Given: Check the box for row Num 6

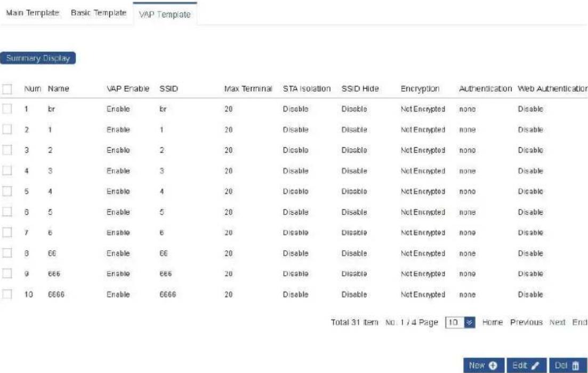Looking at the screenshot, I should 7,212.
